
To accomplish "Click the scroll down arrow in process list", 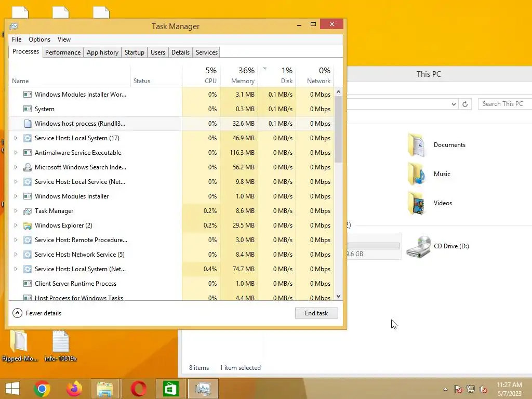I will click(338, 296).
